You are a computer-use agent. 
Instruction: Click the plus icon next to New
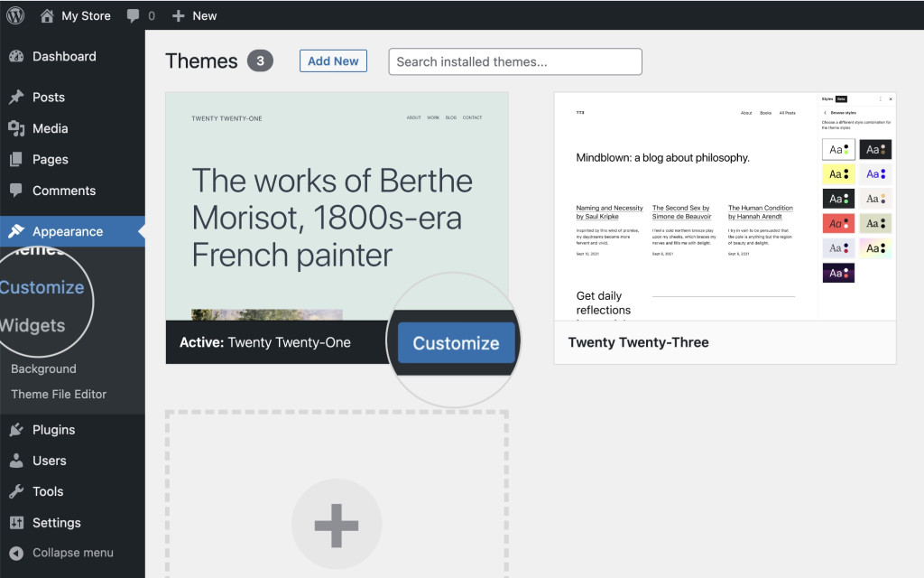pyautogui.click(x=178, y=16)
